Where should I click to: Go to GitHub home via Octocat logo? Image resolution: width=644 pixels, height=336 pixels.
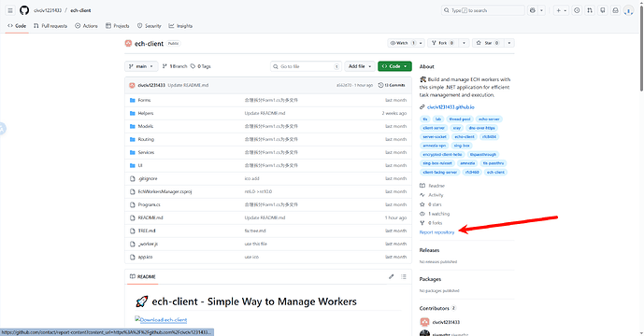24,10
